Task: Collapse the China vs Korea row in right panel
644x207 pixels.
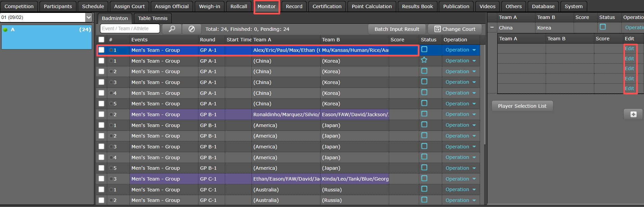Action: click(x=492, y=27)
